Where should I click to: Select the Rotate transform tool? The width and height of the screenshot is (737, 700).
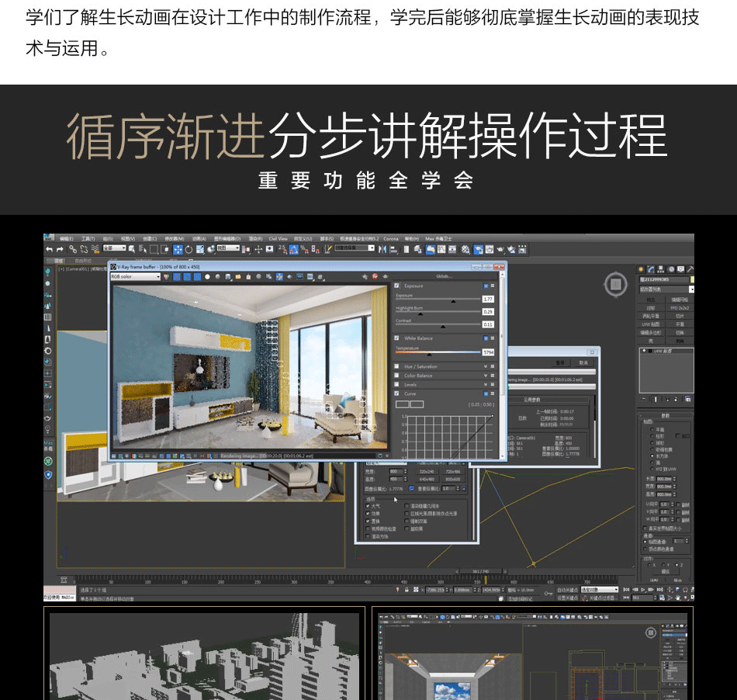point(189,249)
